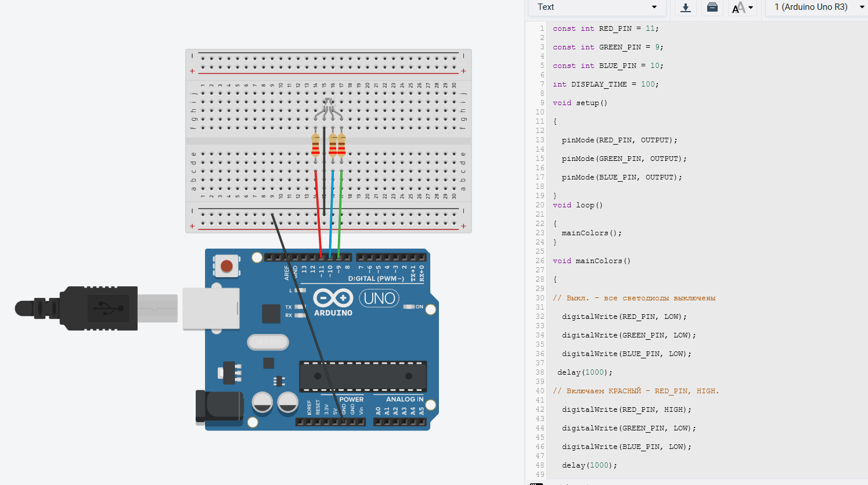
Task: Select the green wire to pin 9
Action: click(x=340, y=215)
